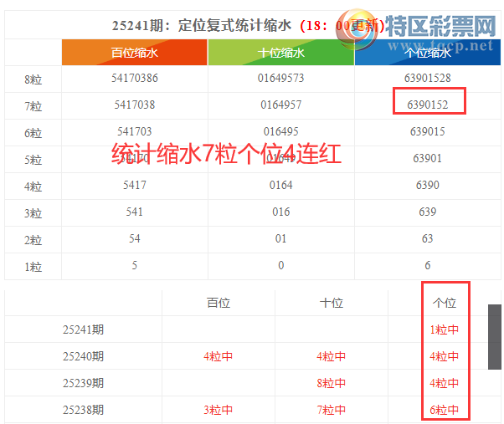Click the value 54170386 in 8粒 row
This screenshot has width=504, height=424.
pyautogui.click(x=135, y=78)
